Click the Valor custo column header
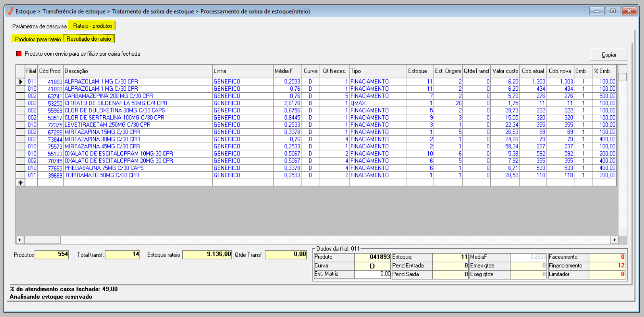This screenshot has width=644, height=317. pyautogui.click(x=505, y=71)
